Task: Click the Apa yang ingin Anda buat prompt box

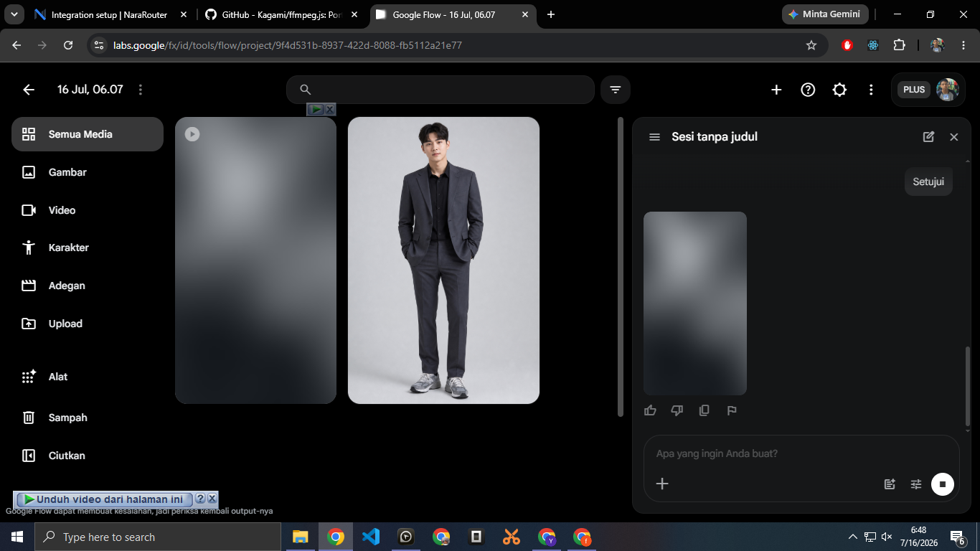Action: point(801,453)
